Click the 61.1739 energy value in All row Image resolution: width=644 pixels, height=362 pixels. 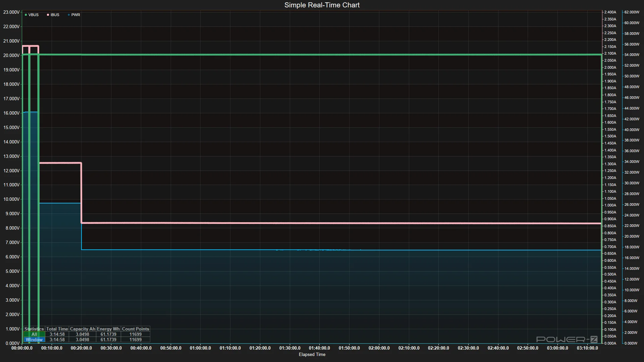click(108, 334)
